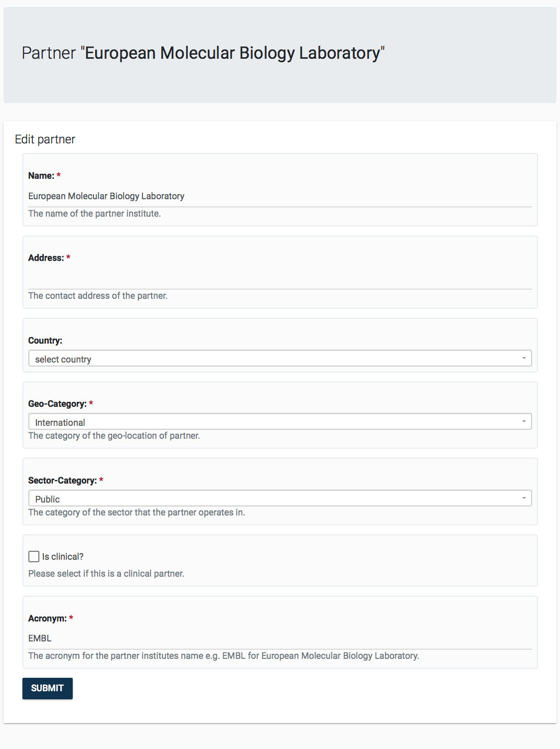Open the Country dropdown
560x749 pixels.
[x=280, y=359]
